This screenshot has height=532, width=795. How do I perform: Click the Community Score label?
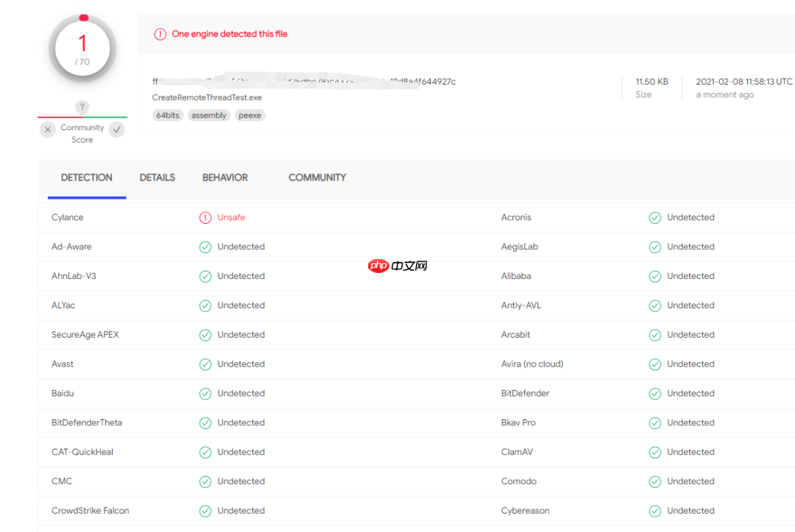[x=82, y=134]
